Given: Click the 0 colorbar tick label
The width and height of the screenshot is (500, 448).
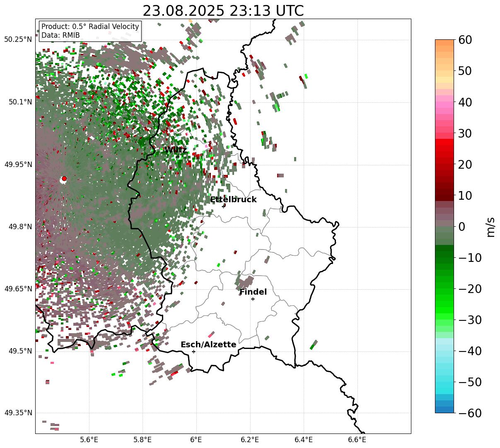Looking at the screenshot, I should pos(462,227).
